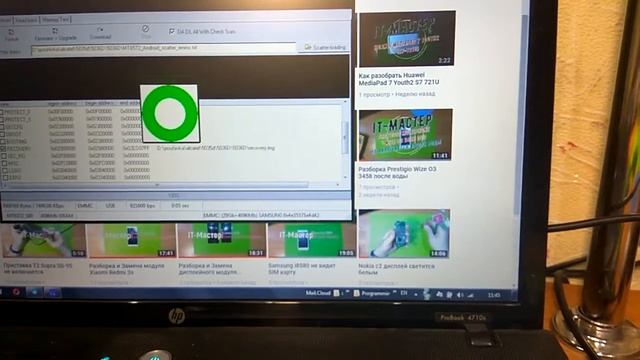Open the 11:41 duration video thumbnail
This screenshot has height=360, width=640.
click(405, 135)
